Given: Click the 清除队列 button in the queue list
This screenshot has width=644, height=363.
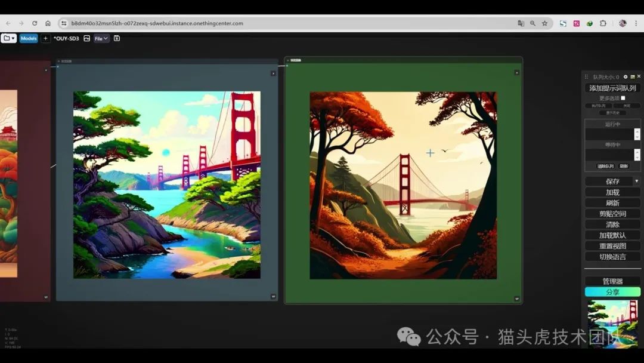Looking at the screenshot, I should 605,166.
